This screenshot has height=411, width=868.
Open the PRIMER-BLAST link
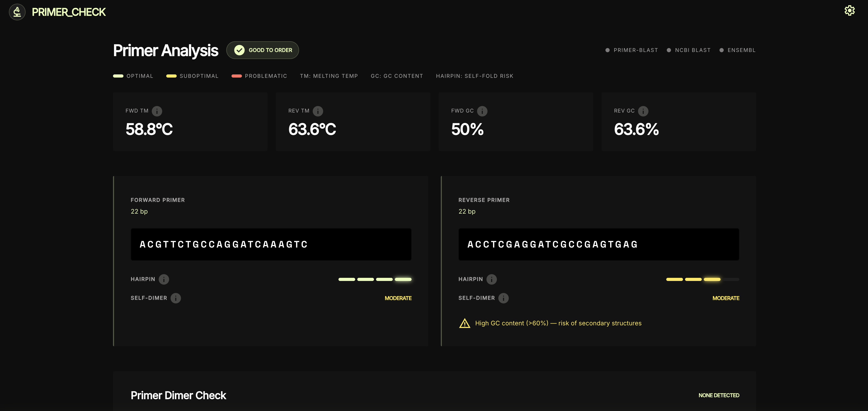point(635,50)
